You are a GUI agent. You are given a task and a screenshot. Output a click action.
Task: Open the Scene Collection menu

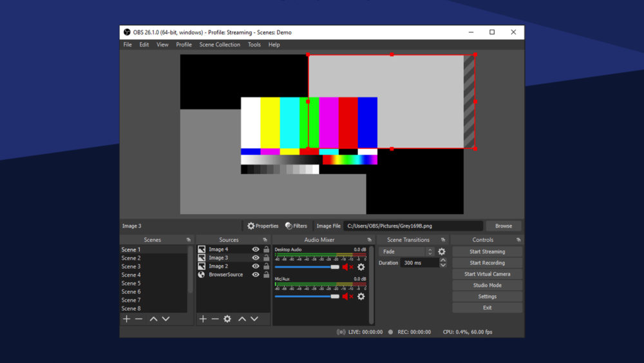[220, 45]
